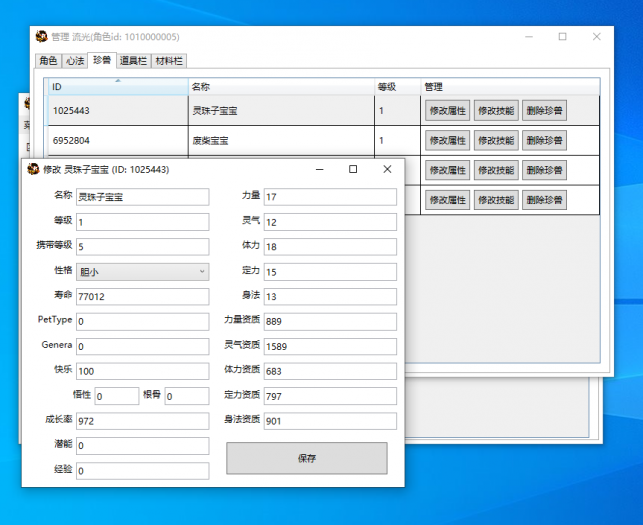
Task: Click the 寿命 input field
Action: click(143, 297)
